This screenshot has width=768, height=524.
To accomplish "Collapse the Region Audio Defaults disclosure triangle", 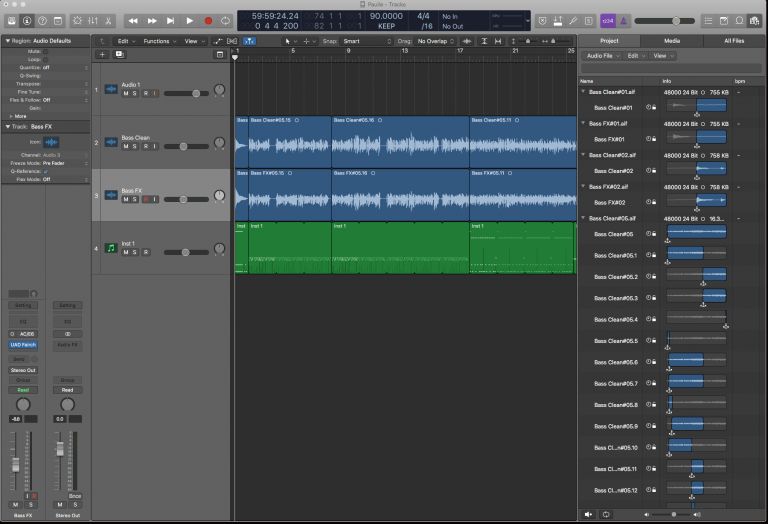I will click(x=7, y=41).
